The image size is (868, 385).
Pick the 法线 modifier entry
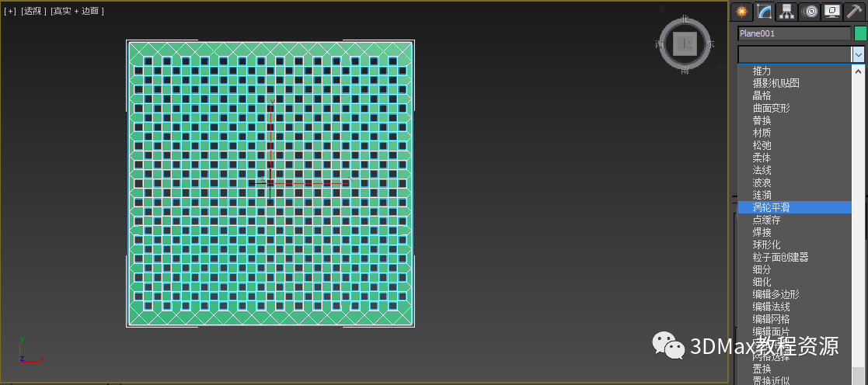pos(794,170)
